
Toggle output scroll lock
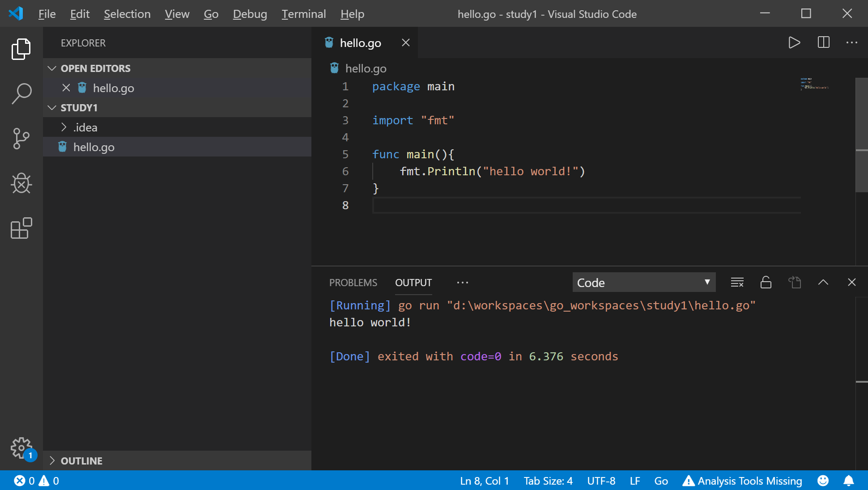point(766,283)
